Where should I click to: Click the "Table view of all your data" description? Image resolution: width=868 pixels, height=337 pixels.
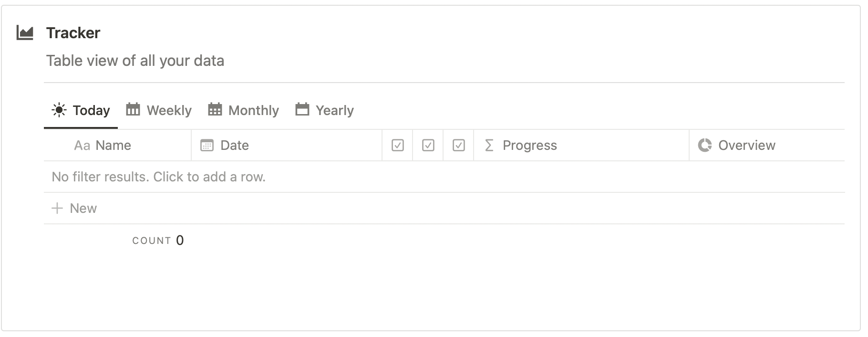click(x=135, y=61)
